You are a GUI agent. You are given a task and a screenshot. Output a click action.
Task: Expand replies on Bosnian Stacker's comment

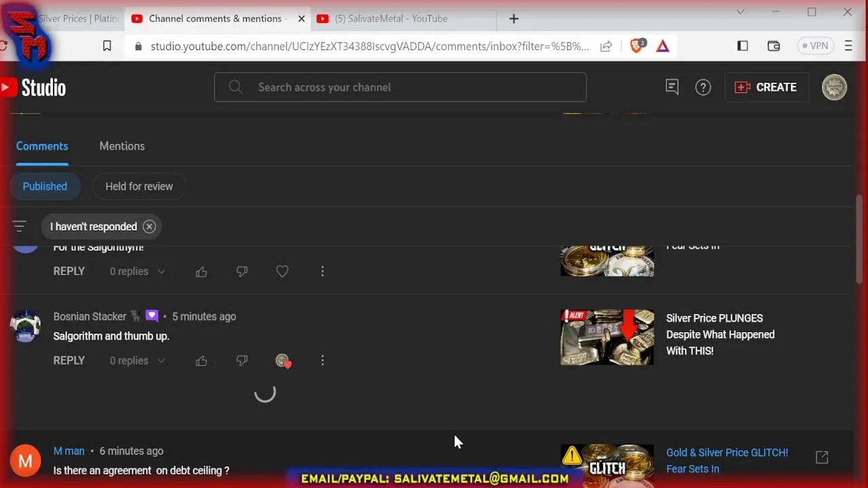point(138,361)
